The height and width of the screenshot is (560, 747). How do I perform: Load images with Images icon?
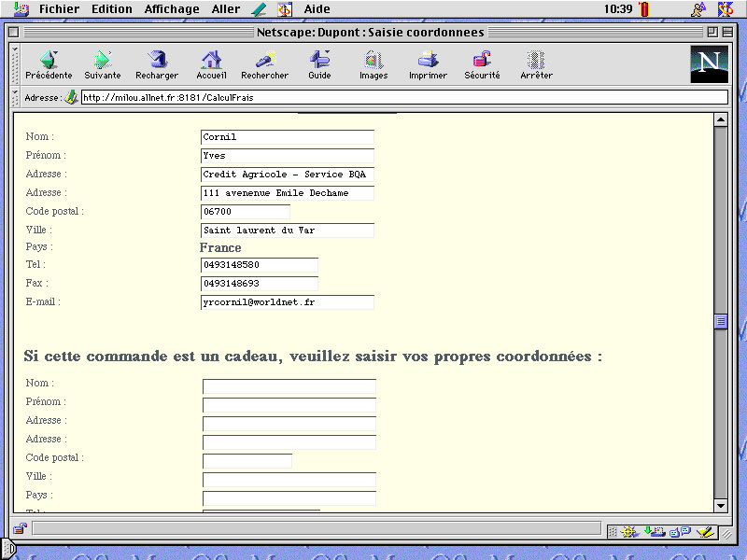click(373, 60)
